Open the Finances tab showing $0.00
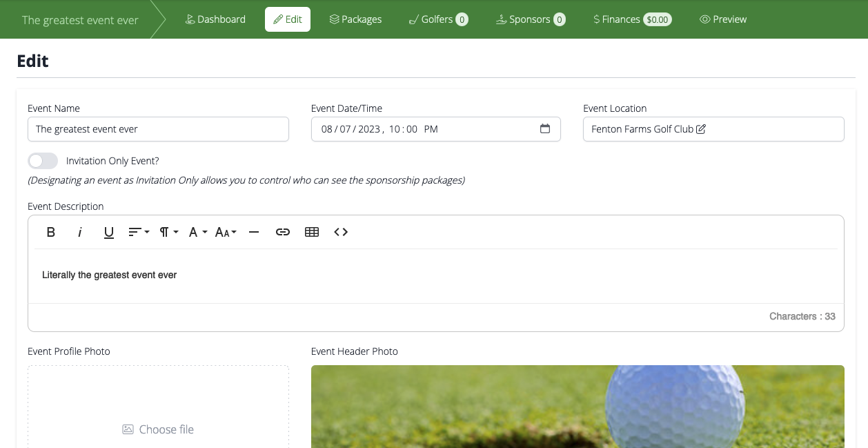The width and height of the screenshot is (868, 448). pos(632,19)
